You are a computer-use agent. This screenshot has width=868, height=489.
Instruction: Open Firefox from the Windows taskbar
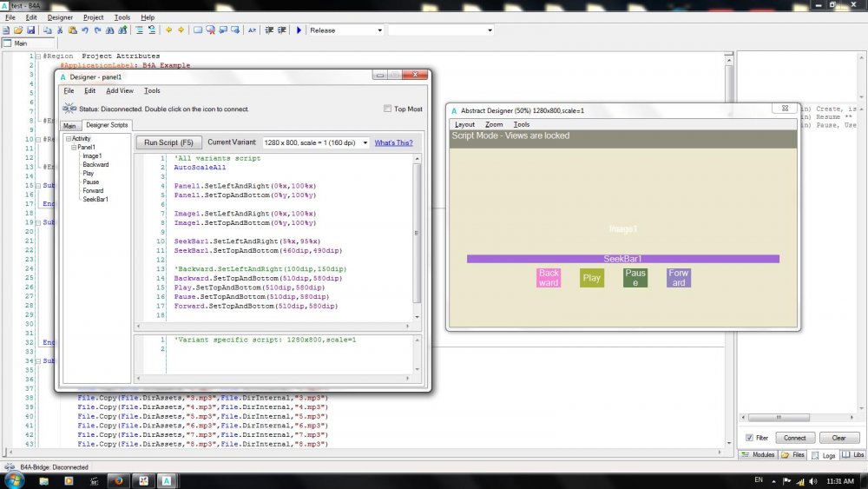(x=118, y=480)
